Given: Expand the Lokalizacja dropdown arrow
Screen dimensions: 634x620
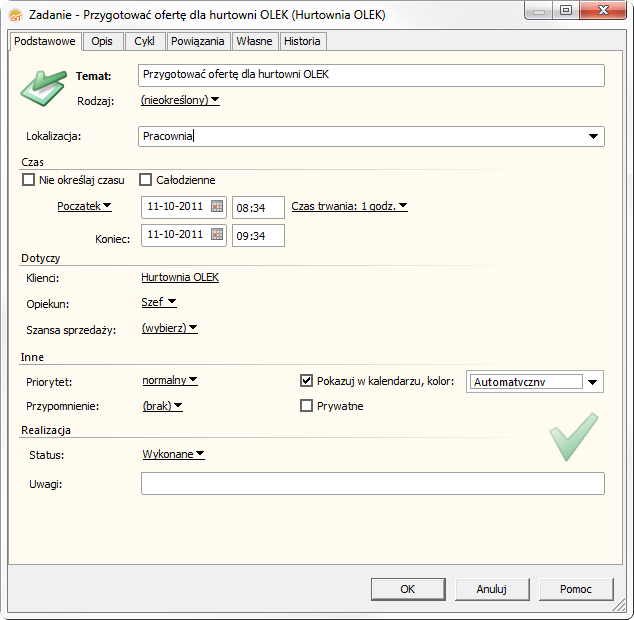Looking at the screenshot, I should pos(594,136).
